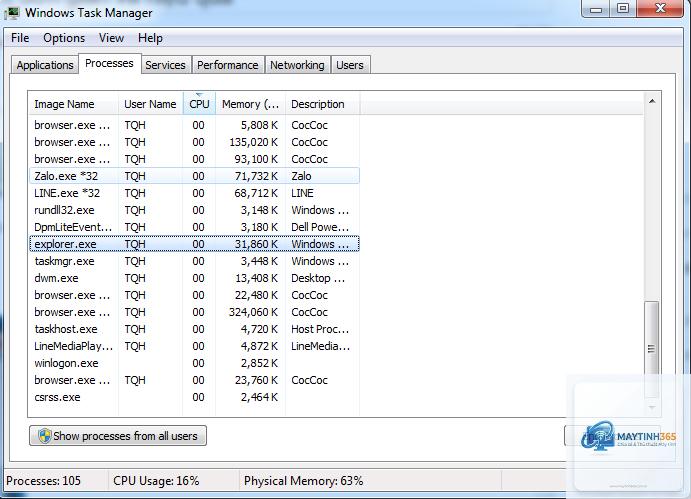
Task: Click CPU Usage: 16% in status bar
Action: tap(156, 480)
